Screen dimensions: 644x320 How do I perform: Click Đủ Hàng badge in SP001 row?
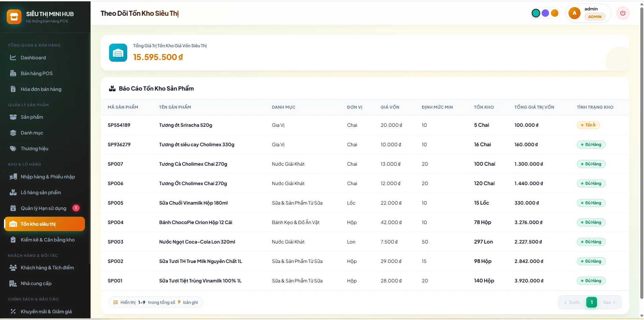pos(591,281)
